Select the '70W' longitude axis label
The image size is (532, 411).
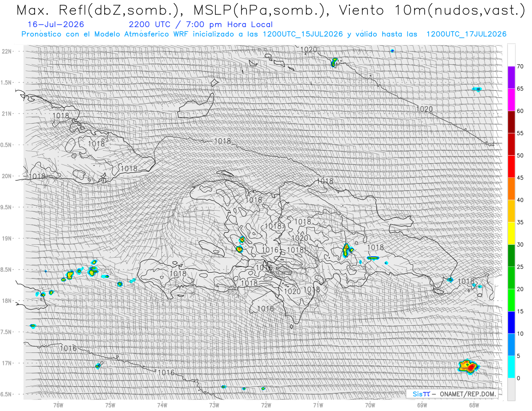370,405
